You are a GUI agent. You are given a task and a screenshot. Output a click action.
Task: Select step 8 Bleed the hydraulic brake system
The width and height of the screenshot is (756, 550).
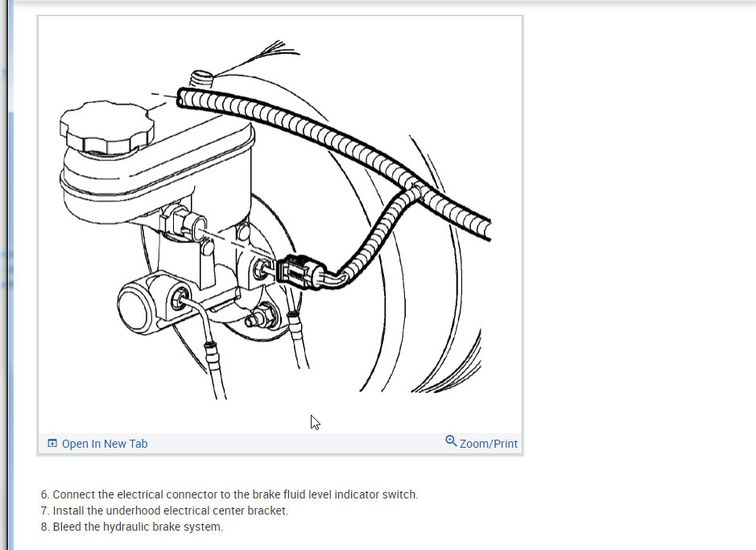(x=132, y=527)
